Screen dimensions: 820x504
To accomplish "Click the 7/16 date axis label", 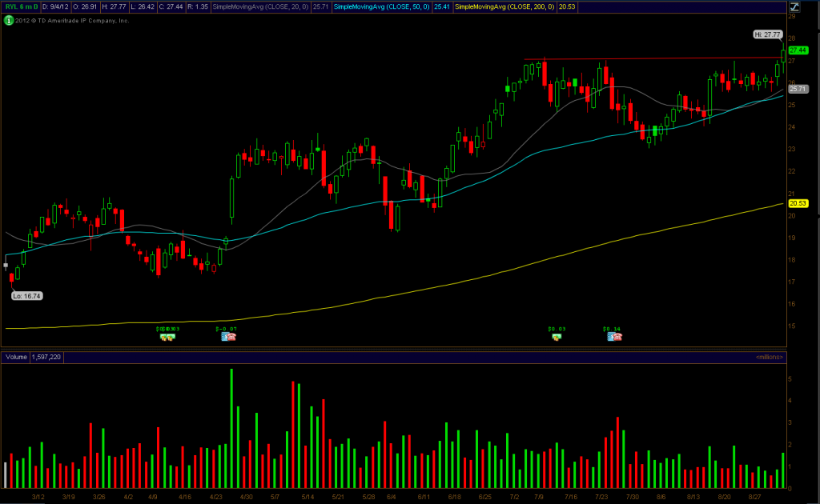I will [x=571, y=498].
